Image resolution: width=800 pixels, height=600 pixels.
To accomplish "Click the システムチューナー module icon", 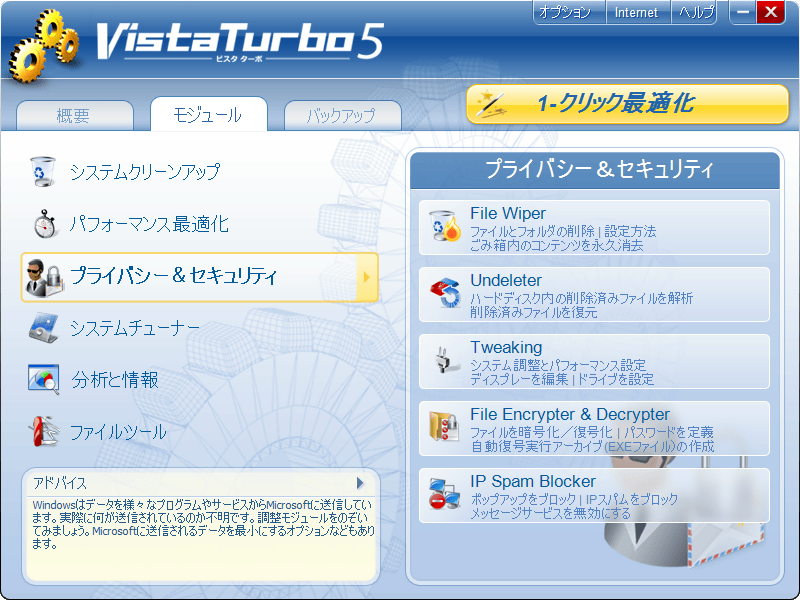I will click(x=43, y=328).
